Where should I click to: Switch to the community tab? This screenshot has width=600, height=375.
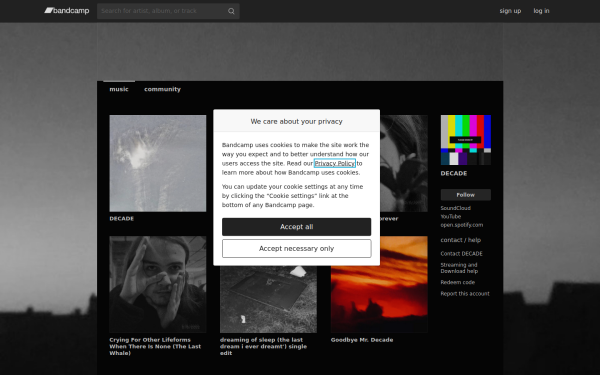162,89
